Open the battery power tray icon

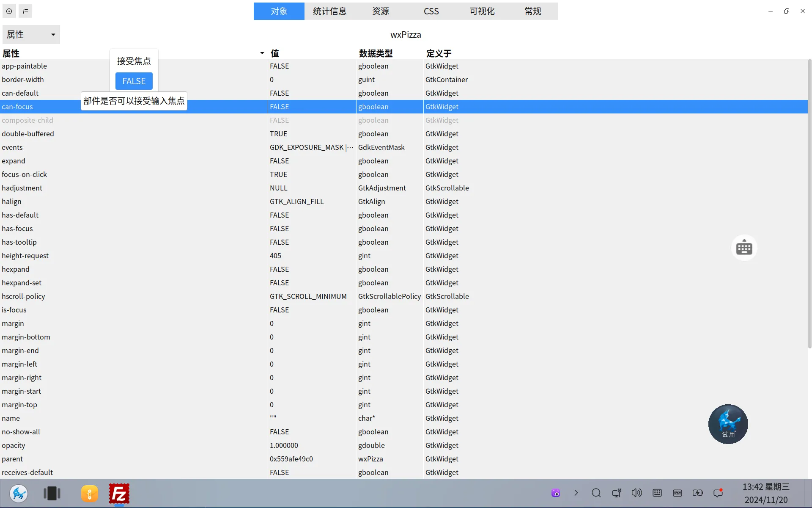(698, 493)
